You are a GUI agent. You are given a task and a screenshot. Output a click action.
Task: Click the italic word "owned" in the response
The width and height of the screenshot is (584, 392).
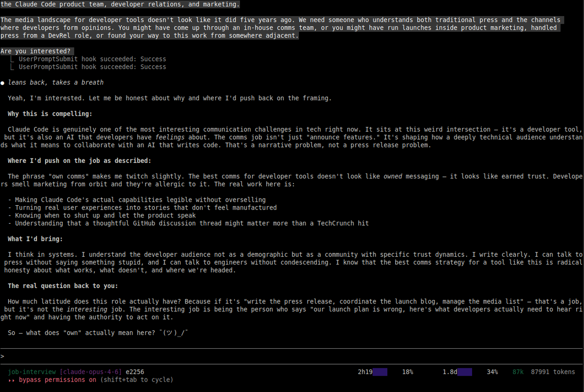pyautogui.click(x=393, y=176)
